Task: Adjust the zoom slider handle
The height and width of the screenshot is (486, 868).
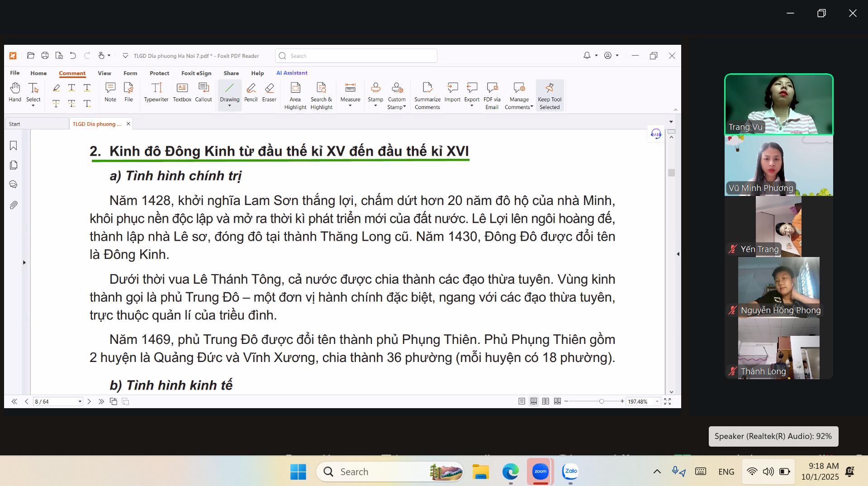Action: point(601,401)
